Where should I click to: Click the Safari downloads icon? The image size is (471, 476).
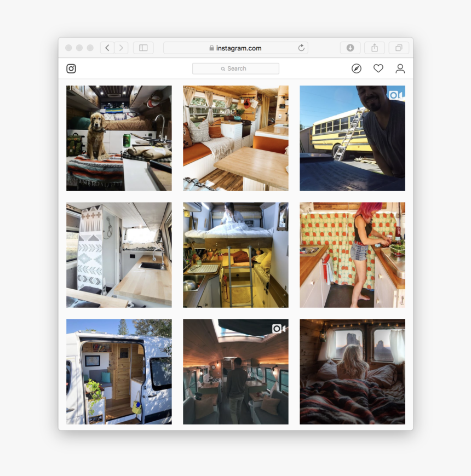(350, 48)
